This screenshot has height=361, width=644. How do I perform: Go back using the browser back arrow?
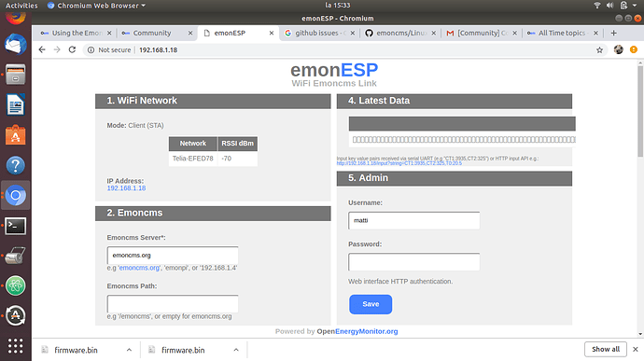tap(42, 49)
